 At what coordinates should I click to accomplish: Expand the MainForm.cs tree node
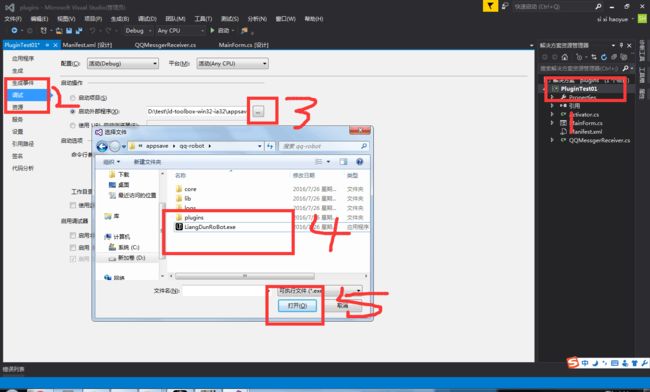click(552, 123)
